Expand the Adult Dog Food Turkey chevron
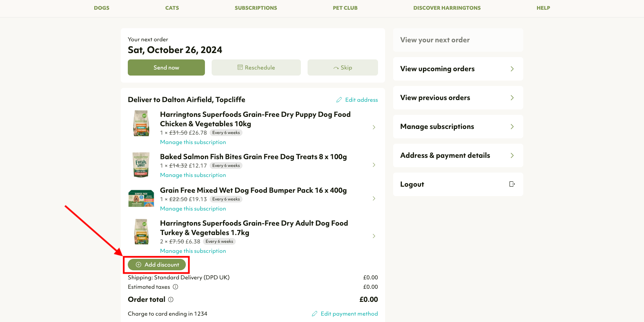The width and height of the screenshot is (644, 322). 374,236
